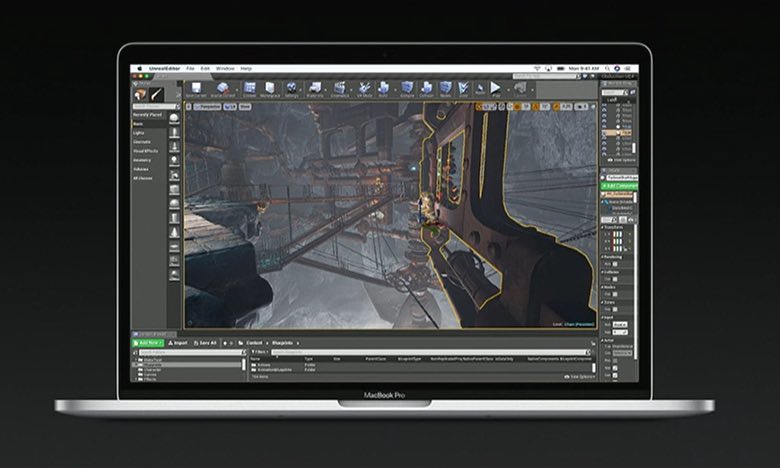The width and height of the screenshot is (780, 468).
Task: Click the content browser lock icon
Action: click(593, 343)
